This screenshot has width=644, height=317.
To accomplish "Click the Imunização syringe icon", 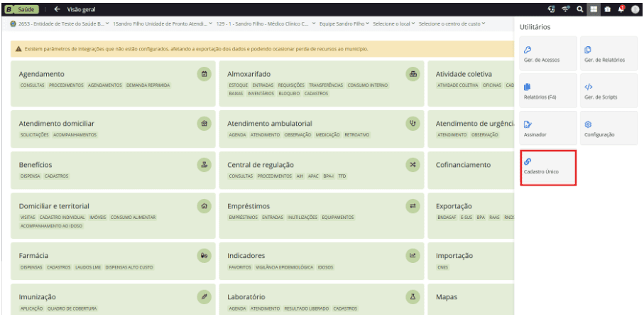I will pyautogui.click(x=204, y=296).
